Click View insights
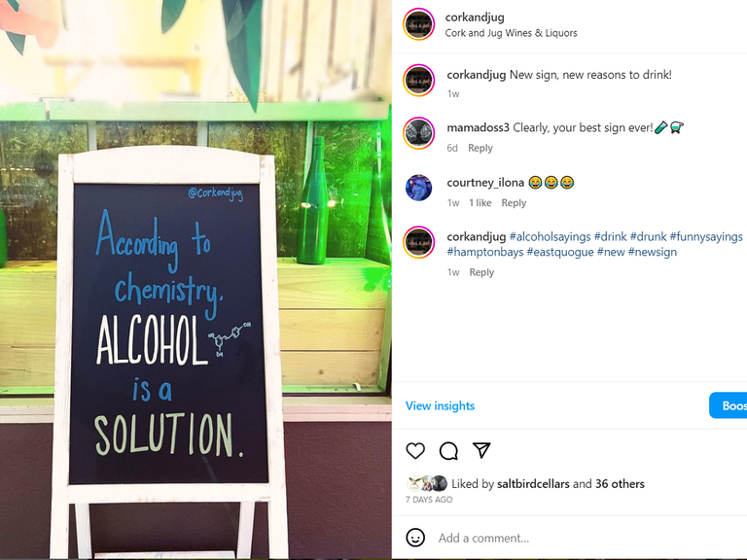 pyautogui.click(x=440, y=405)
